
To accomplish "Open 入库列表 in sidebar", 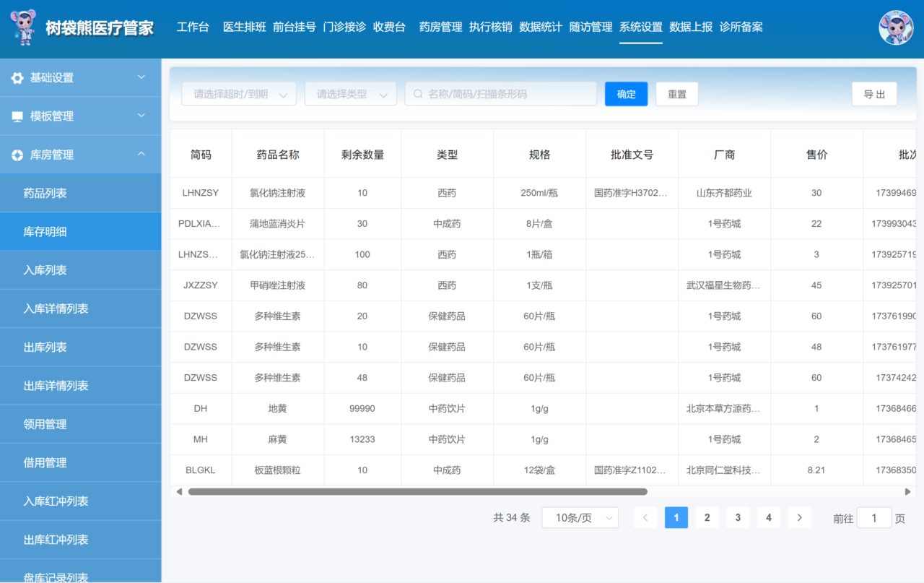I will pyautogui.click(x=81, y=270).
